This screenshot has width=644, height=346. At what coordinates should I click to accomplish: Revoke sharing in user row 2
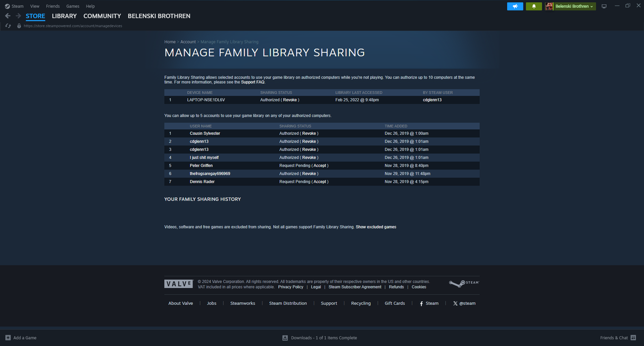click(x=309, y=141)
